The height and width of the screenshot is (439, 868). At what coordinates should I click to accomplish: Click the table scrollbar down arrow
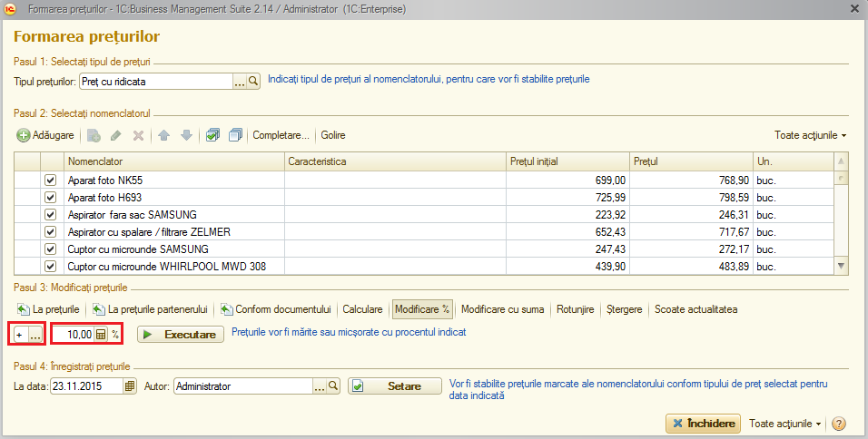[x=842, y=266]
